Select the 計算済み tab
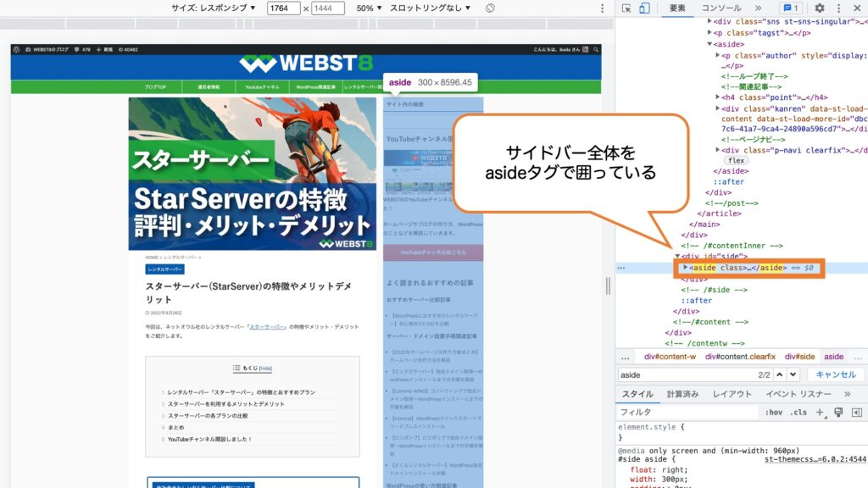Image resolution: width=868 pixels, height=488 pixels. tap(682, 394)
